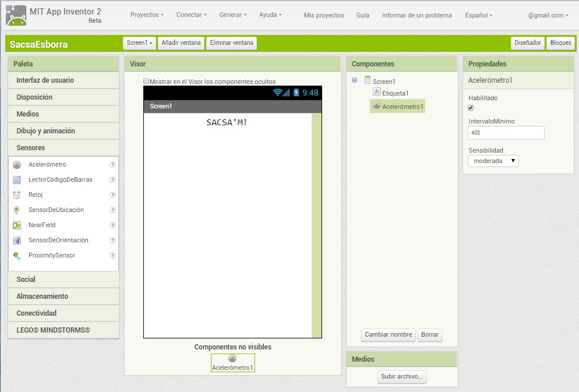
Task: Toggle showing hidden components in the Visor
Action: click(146, 81)
